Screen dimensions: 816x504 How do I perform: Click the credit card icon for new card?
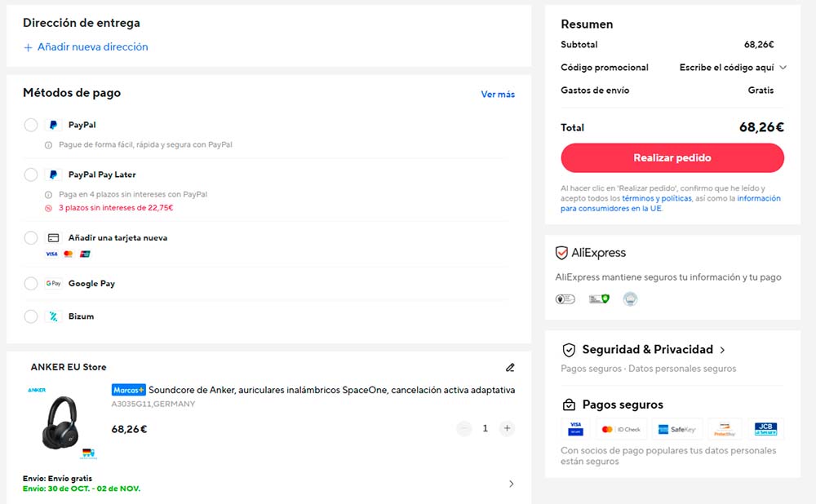coord(53,238)
